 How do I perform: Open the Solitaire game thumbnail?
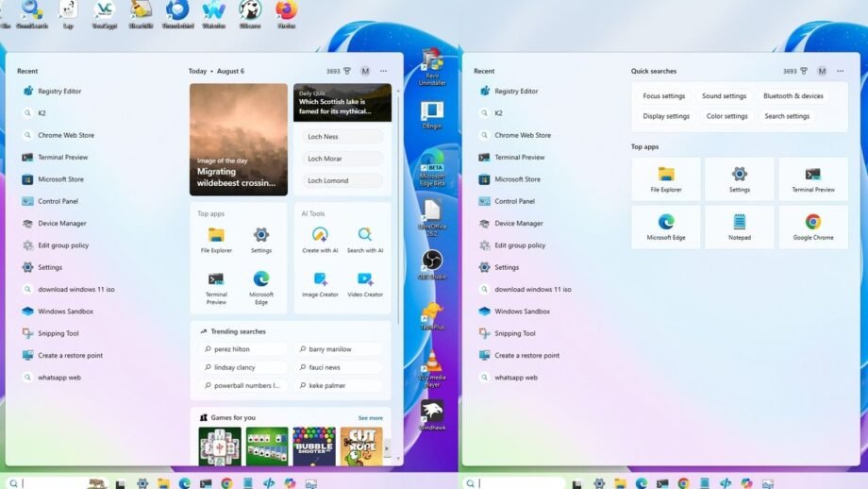(x=267, y=447)
